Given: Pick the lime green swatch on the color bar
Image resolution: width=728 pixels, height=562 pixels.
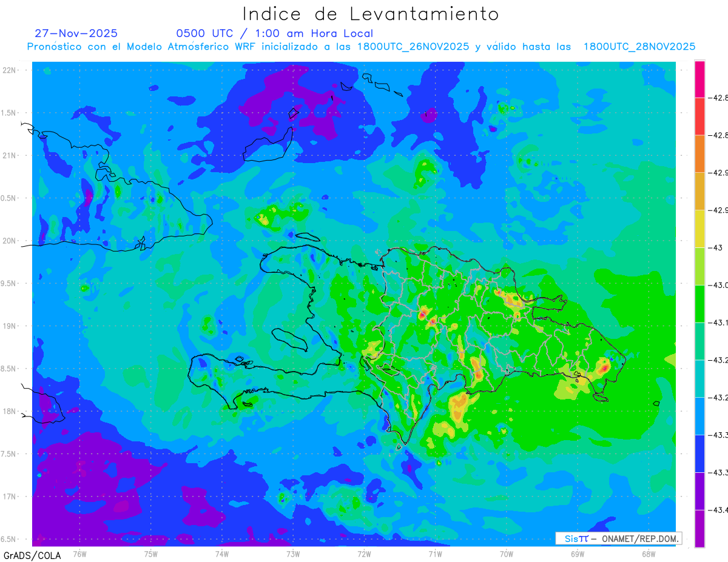Looking at the screenshot, I should 699,266.
